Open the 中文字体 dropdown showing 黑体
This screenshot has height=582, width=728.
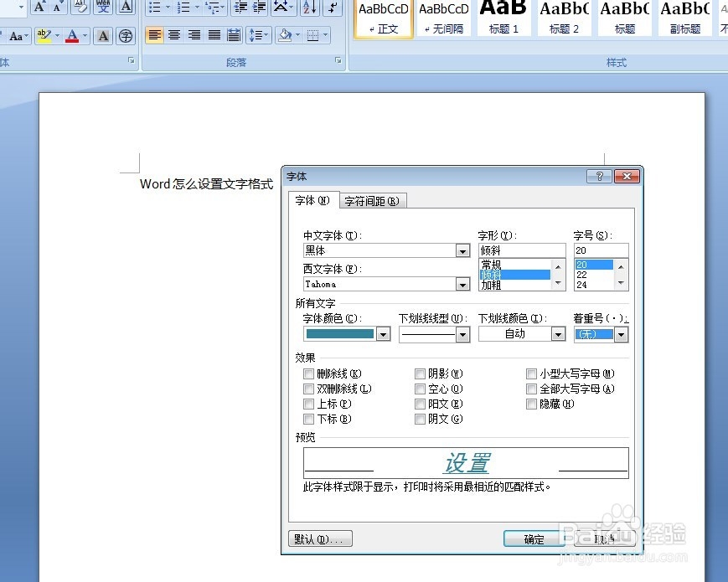[x=462, y=250]
